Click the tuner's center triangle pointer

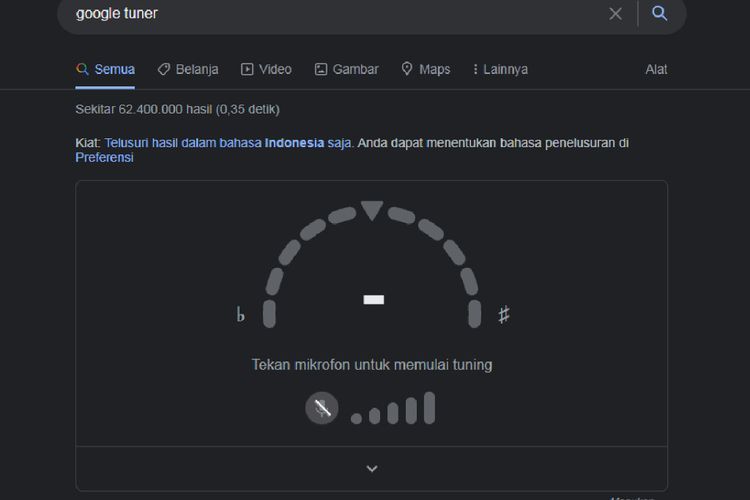click(372, 210)
